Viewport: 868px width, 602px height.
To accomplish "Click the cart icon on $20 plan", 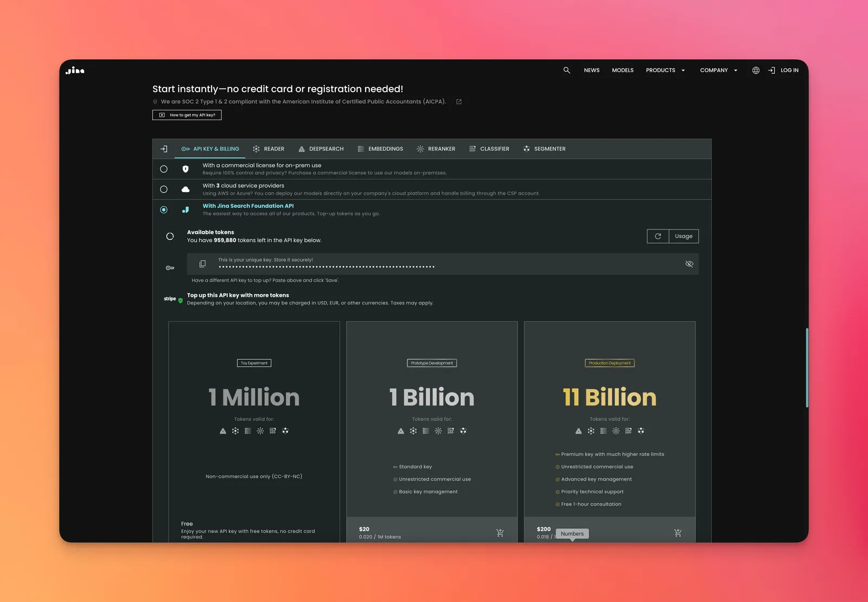I will (x=500, y=533).
